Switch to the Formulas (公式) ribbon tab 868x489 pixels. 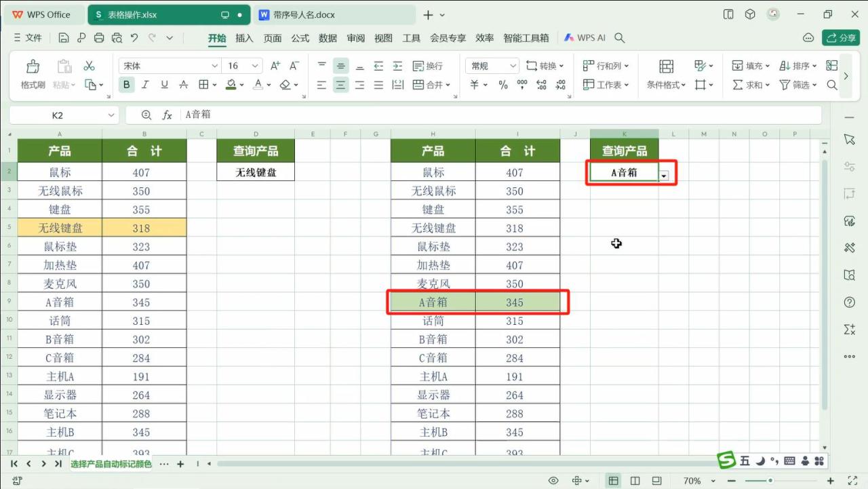[300, 38]
